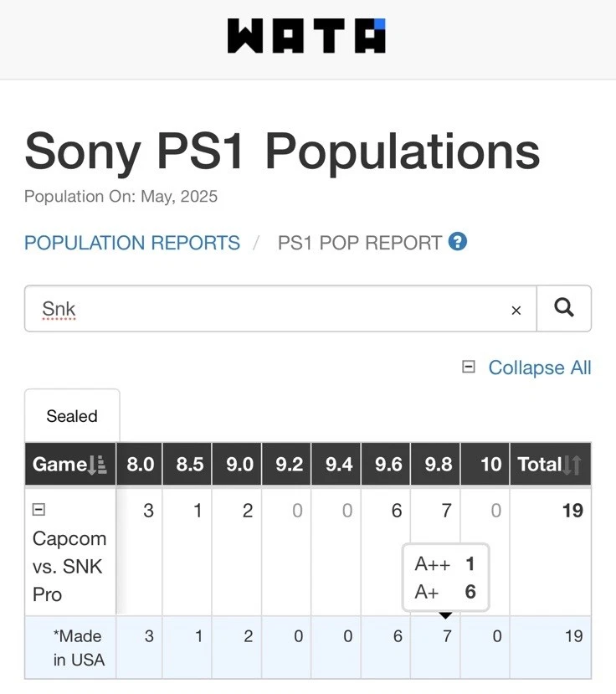
Task: Click the Collapse All minus icon
Action: click(x=469, y=367)
